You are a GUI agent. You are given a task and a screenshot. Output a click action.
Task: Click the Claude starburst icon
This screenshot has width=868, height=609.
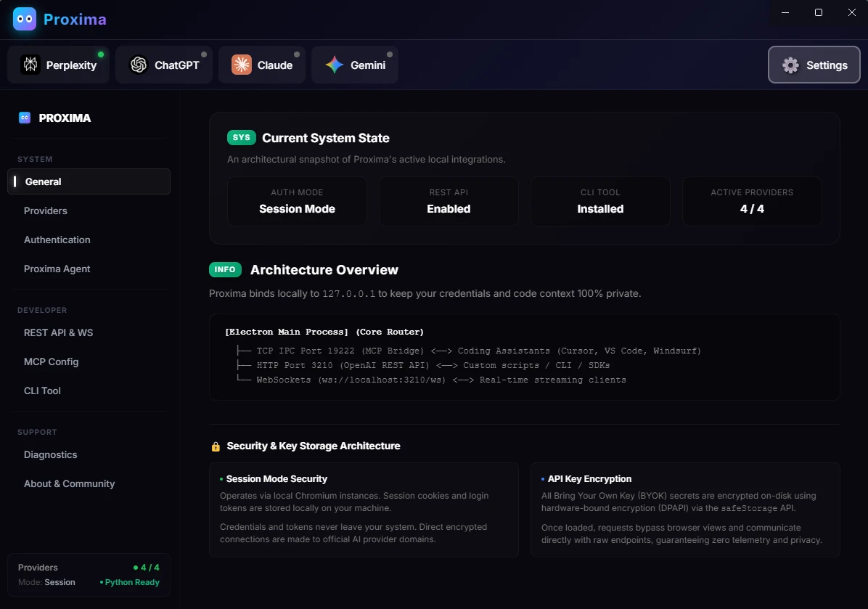coord(242,65)
